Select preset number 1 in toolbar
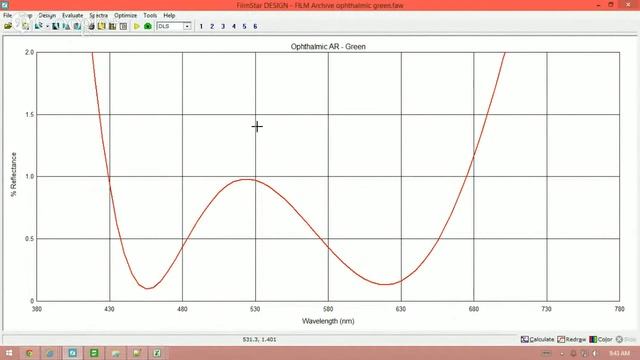Screen dimensions: 640x360 click(201, 26)
